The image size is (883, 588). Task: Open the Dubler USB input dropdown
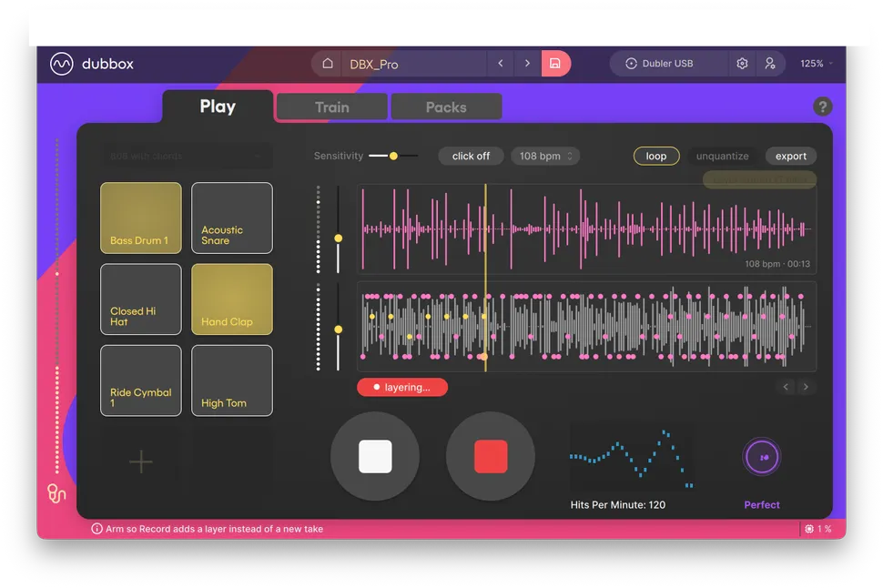coord(669,64)
